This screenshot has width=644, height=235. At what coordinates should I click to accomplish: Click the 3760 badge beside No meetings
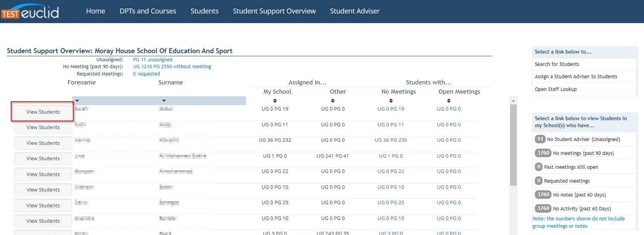(x=543, y=153)
